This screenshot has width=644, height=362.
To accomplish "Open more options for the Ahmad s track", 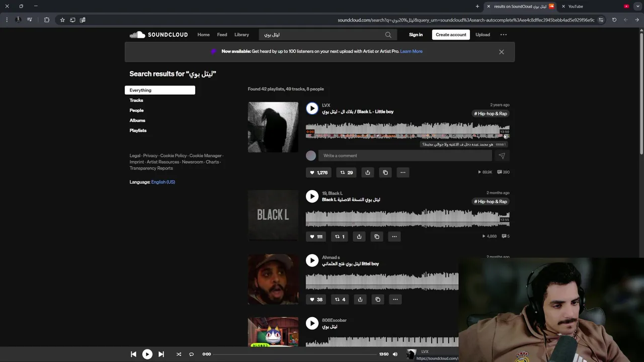I will [395, 299].
